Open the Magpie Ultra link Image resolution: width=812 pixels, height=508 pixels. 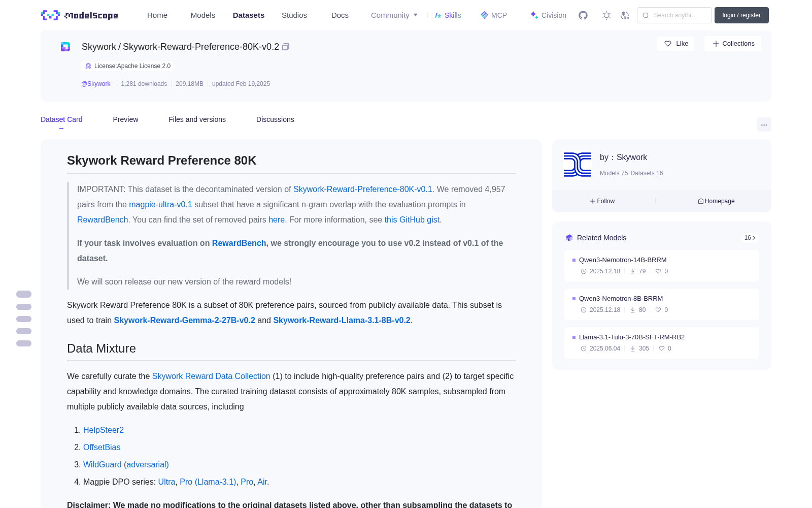[166, 482]
